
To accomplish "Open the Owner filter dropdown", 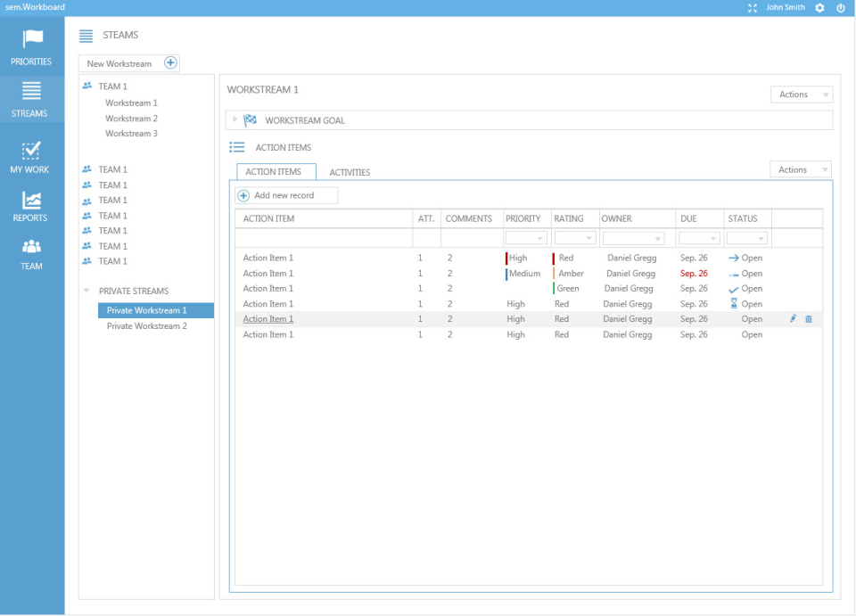I will click(x=633, y=238).
